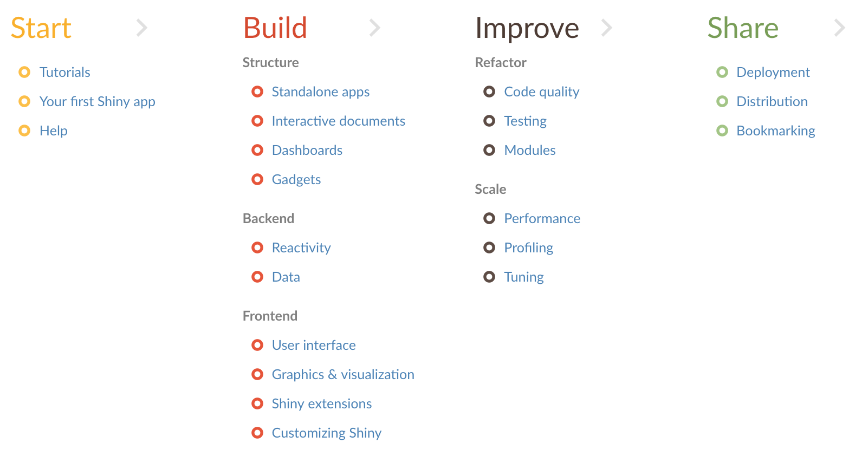Click the red bullet beside Reactivity
Screen dimensions: 868x456
click(x=257, y=247)
